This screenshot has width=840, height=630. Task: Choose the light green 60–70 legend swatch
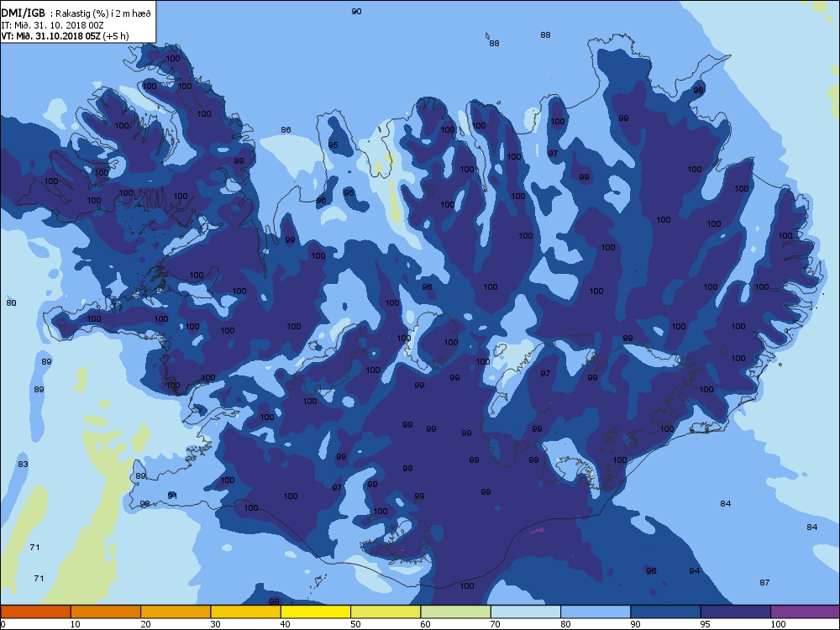[456, 612]
